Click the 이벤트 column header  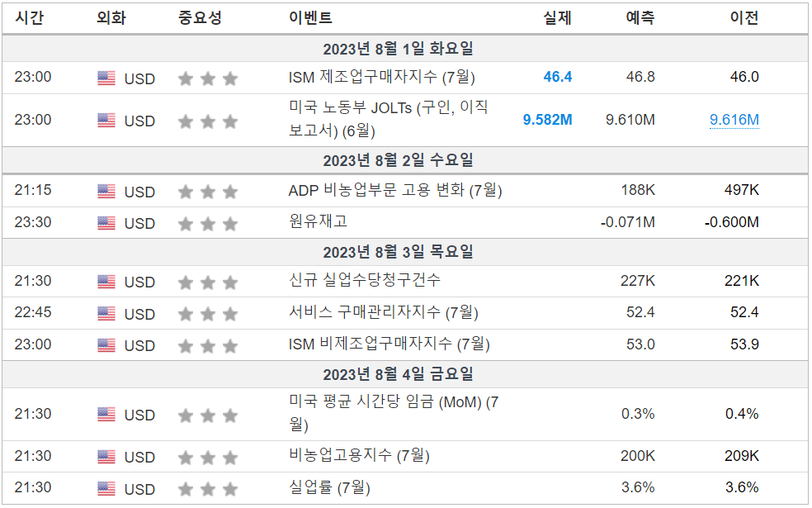(310, 17)
